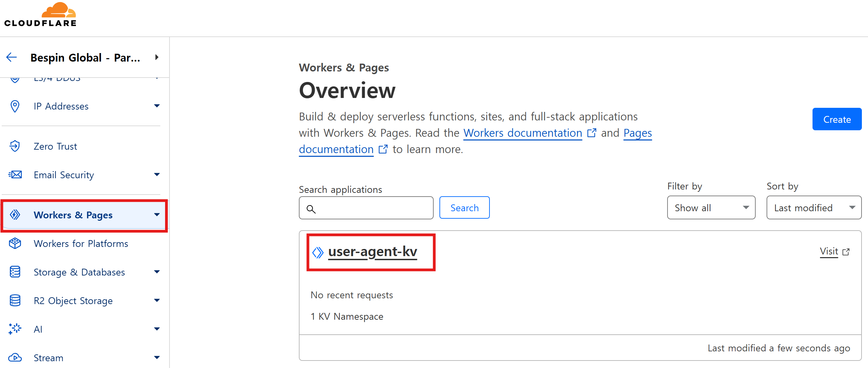Open the Sort by Last modified dropdown
Screen dimensions: 868x368
pyautogui.click(x=814, y=207)
